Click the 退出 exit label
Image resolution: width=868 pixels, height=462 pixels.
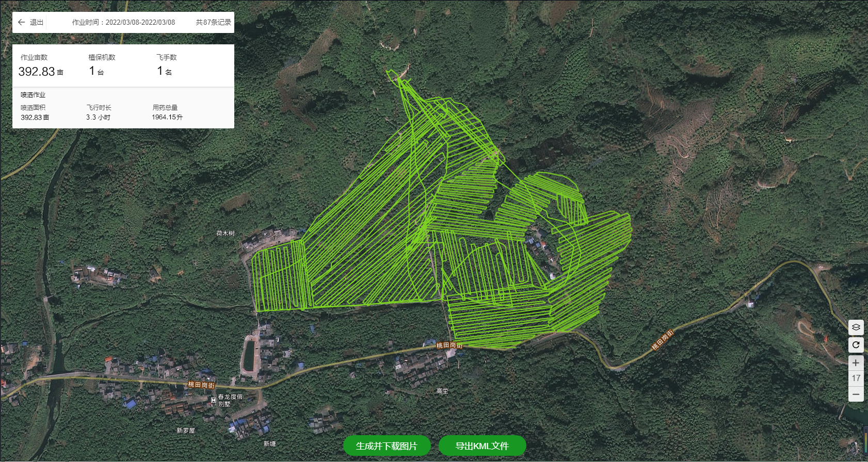[37, 22]
